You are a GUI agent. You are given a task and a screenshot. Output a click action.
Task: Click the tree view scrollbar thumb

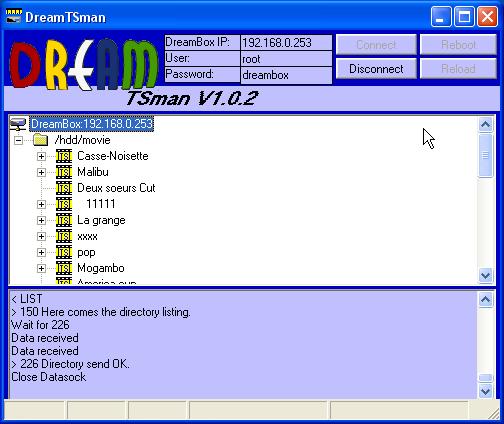[x=485, y=155]
